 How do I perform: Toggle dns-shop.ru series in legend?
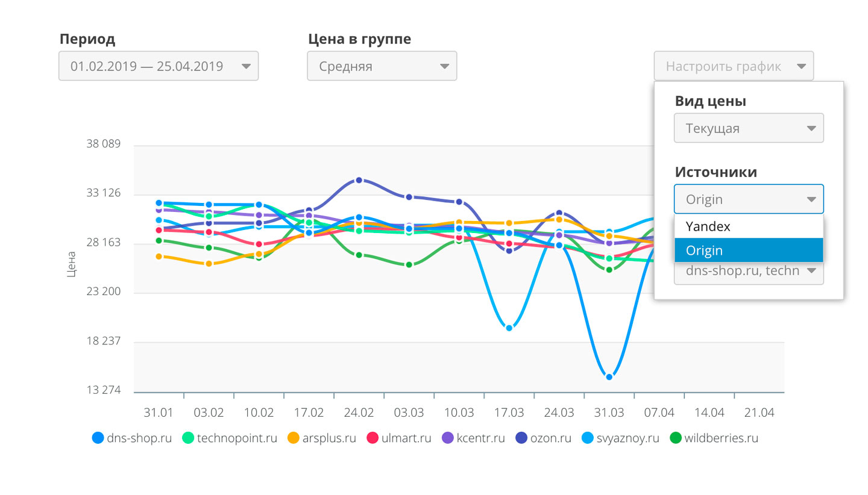[98, 438]
